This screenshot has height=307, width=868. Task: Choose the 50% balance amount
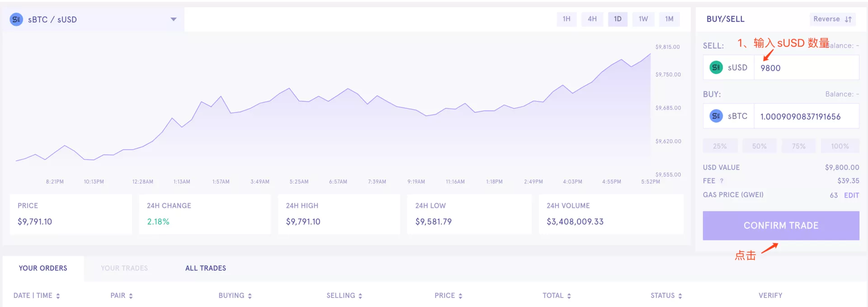pyautogui.click(x=759, y=146)
